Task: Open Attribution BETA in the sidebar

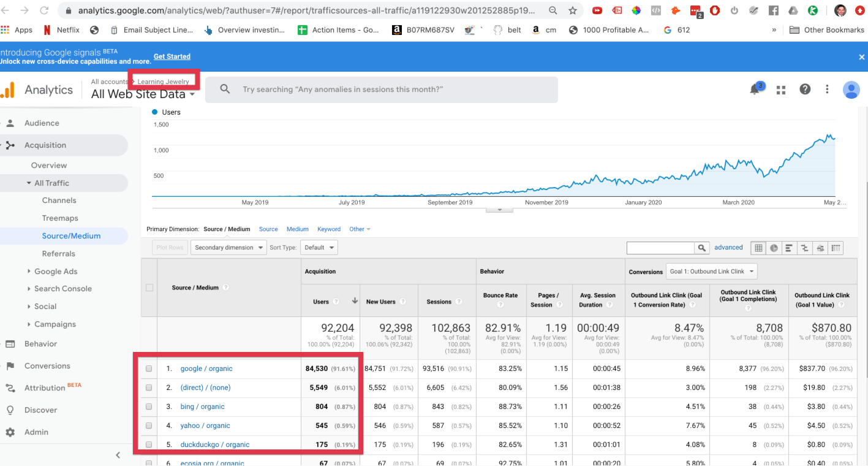Action: tap(52, 388)
